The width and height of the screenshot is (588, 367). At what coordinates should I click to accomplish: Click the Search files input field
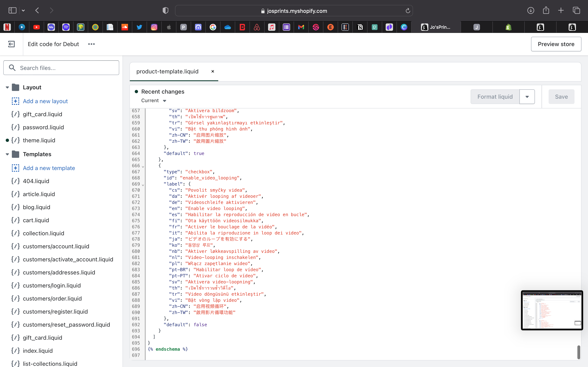pyautogui.click(x=61, y=68)
